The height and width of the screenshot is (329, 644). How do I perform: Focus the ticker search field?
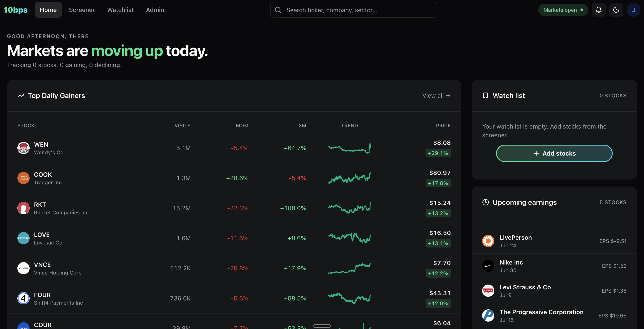point(354,10)
